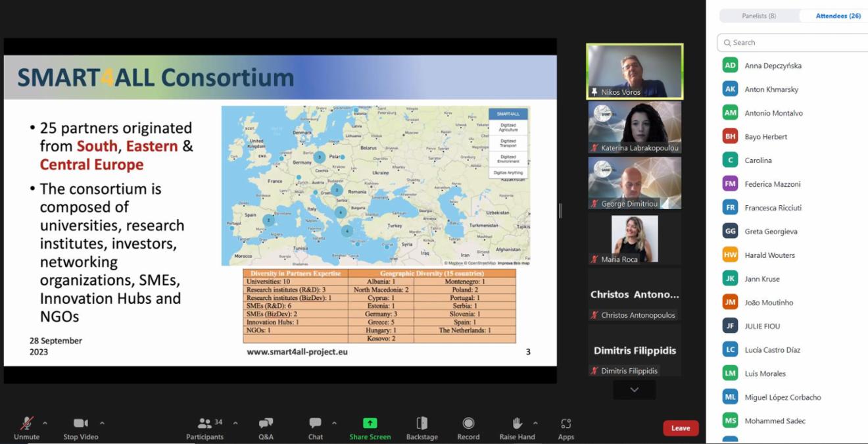Click the pin icon on Nikos Voros label
The height and width of the screenshot is (444, 868).
[x=594, y=92]
